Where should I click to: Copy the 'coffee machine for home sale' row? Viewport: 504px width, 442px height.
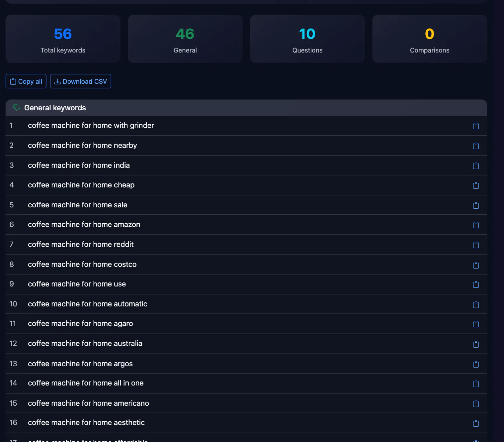476,205
